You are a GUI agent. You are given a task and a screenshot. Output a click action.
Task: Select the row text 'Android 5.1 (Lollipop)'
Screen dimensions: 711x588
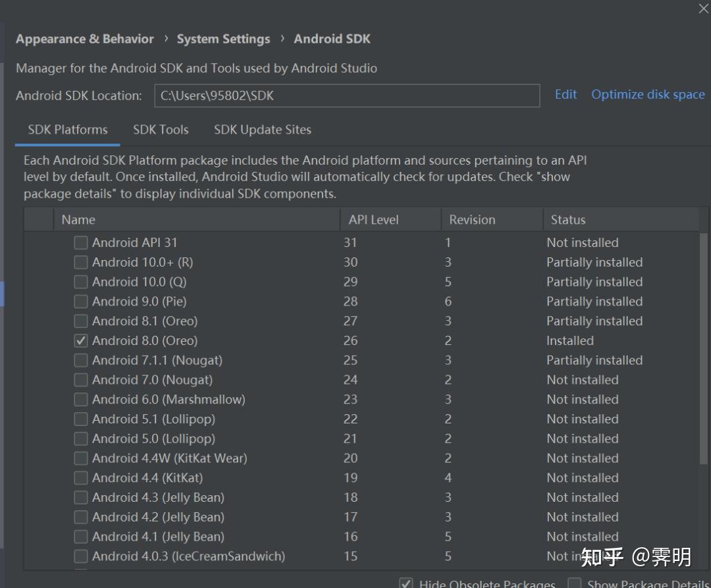pos(153,419)
